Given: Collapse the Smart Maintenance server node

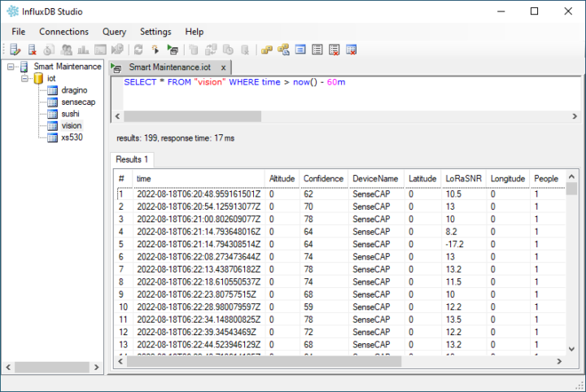Looking at the screenshot, I should tap(11, 67).
